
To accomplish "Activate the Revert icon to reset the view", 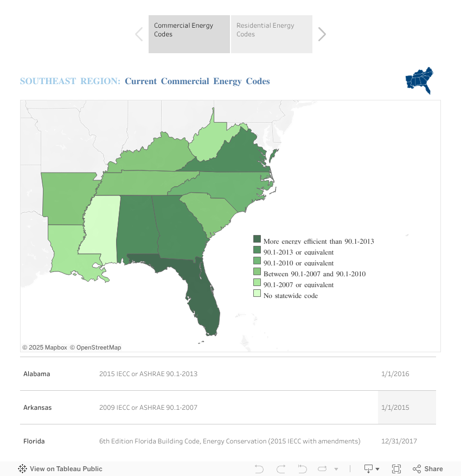I will click(302, 468).
